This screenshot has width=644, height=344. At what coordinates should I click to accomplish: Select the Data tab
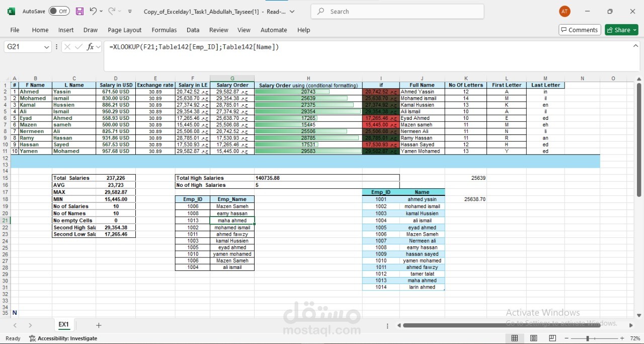coord(193,30)
